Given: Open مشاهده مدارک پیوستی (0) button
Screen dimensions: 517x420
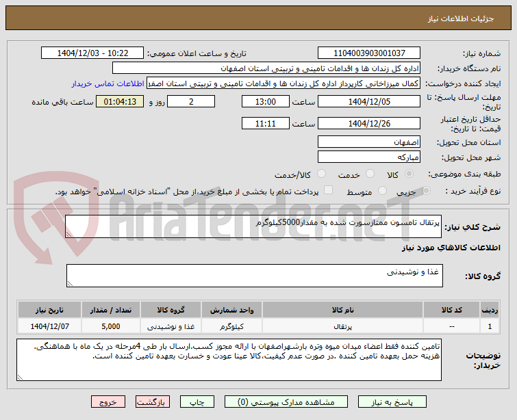Looking at the screenshot, I should click(286, 402).
